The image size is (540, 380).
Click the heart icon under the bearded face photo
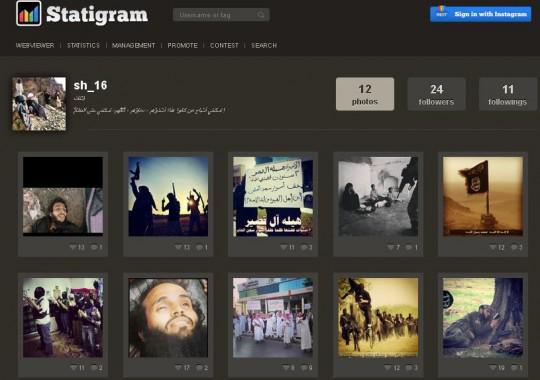point(178,368)
